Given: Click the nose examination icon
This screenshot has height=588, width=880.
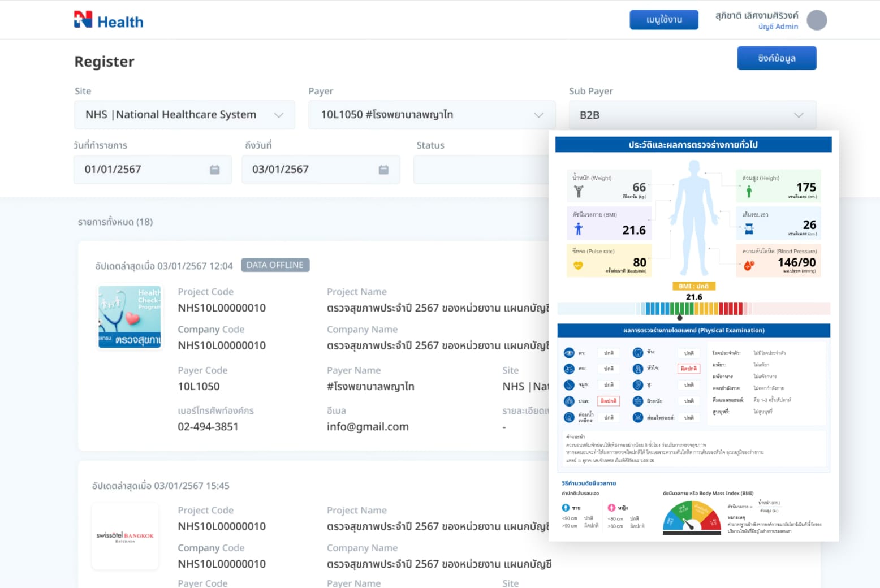Looking at the screenshot, I should pos(569,384).
